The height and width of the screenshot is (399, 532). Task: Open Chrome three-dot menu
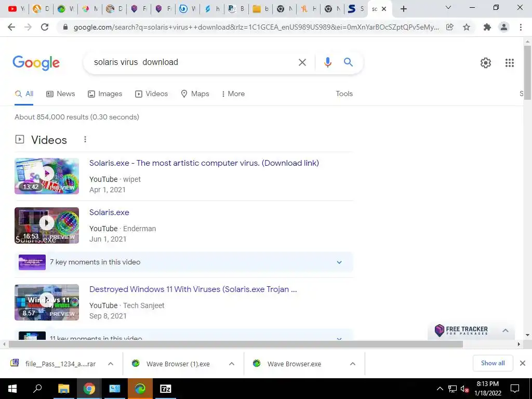click(x=521, y=27)
